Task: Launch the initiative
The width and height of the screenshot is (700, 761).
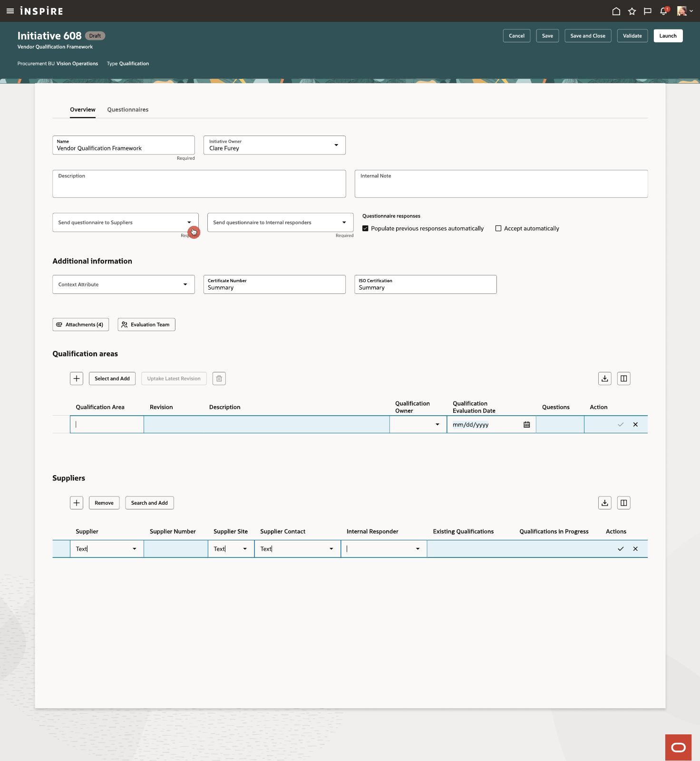Action: (x=668, y=36)
